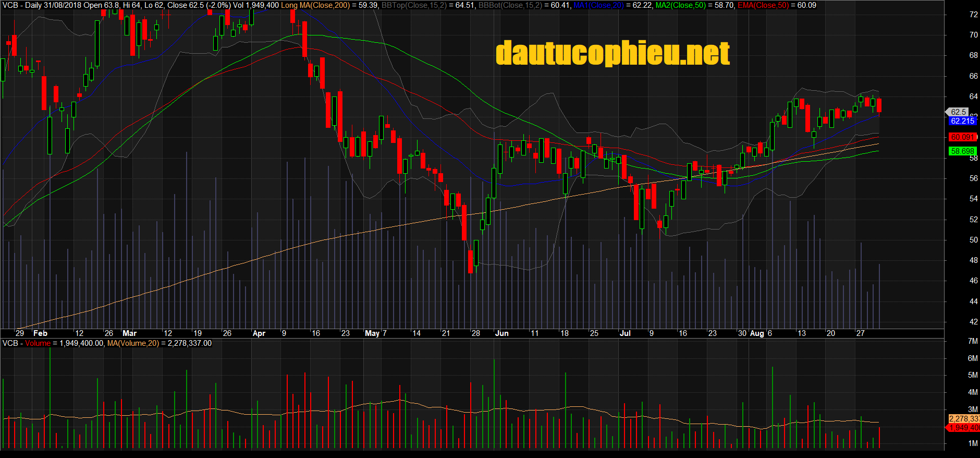Click the orange 2,278,337 volume average tag
Screen dimensions: 980x458
click(963, 419)
